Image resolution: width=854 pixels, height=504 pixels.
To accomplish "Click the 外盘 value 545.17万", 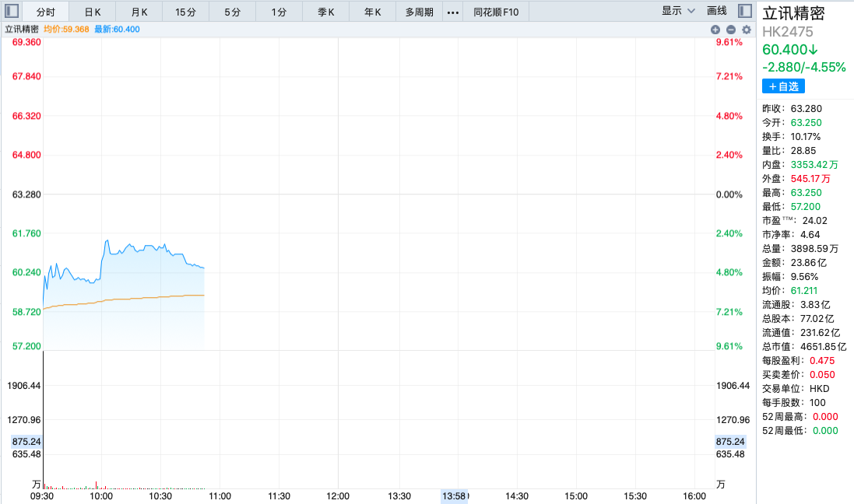I will (x=811, y=179).
